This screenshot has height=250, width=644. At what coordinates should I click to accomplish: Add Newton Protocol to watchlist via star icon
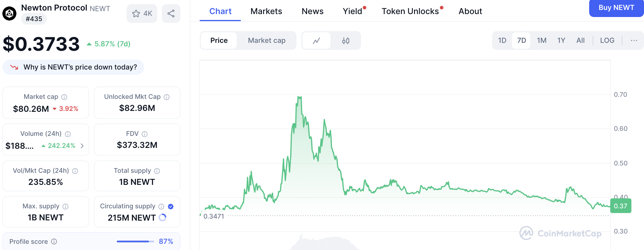point(136,13)
